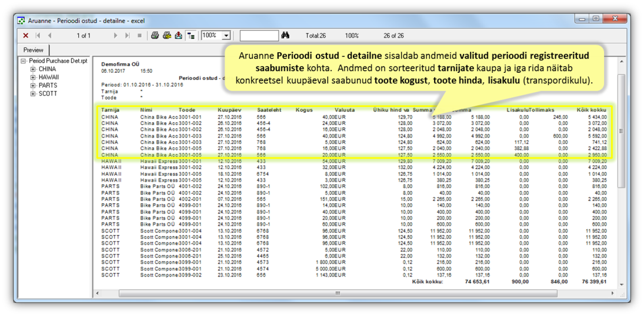Maximize the Aruanne window

pyautogui.click(x=595, y=18)
